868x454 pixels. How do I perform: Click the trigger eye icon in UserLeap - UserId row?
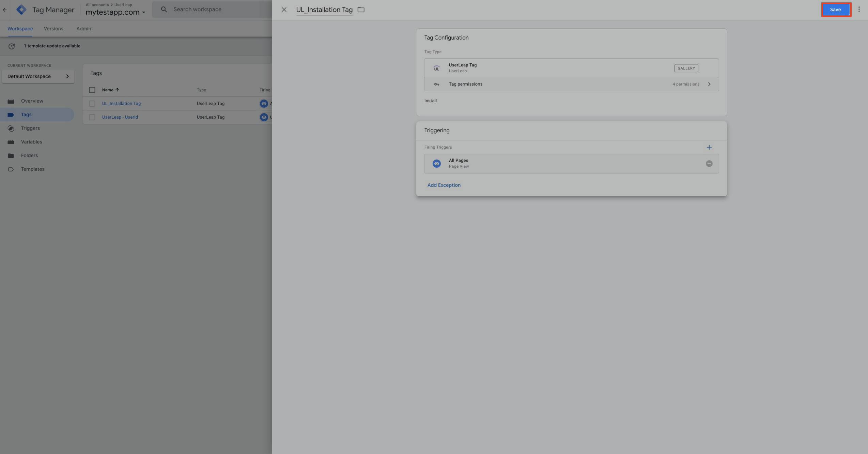pos(264,117)
